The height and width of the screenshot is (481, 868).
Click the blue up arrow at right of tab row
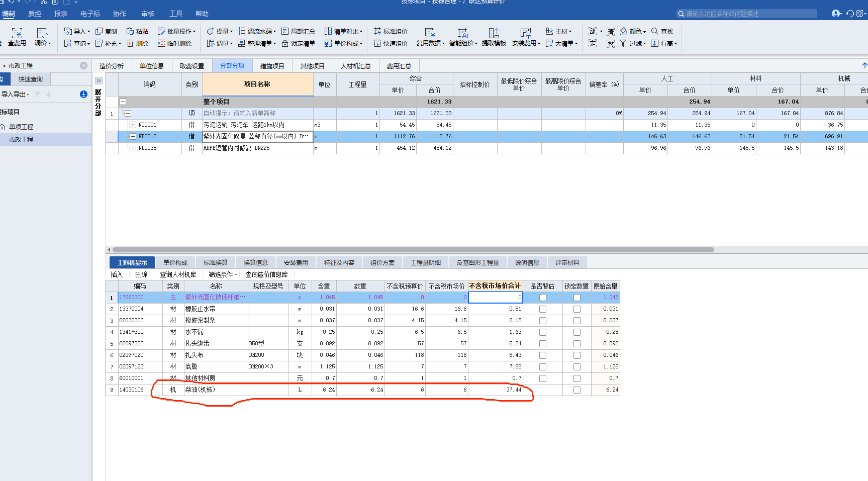[x=864, y=65]
